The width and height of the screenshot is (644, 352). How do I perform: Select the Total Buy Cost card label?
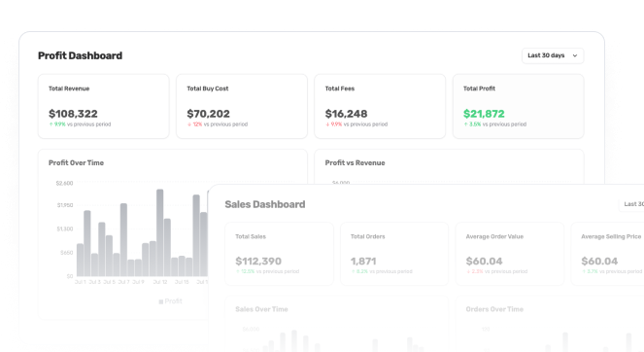click(x=208, y=88)
